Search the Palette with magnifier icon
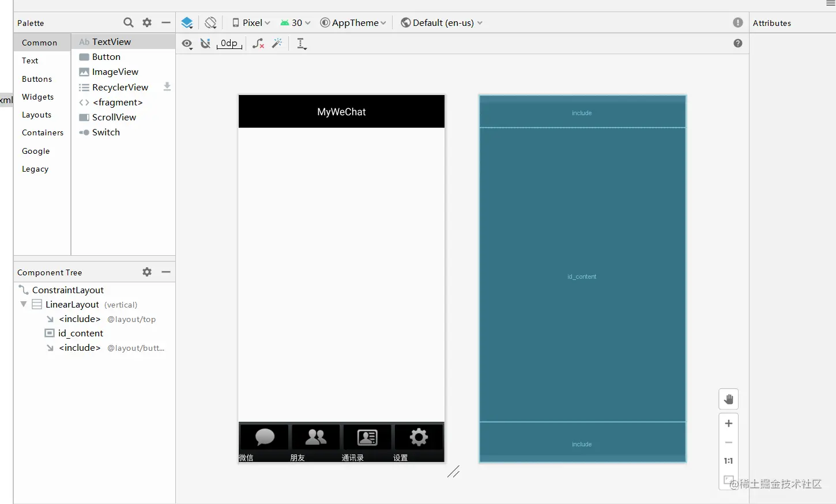Image resolution: width=836 pixels, height=504 pixels. (x=129, y=22)
